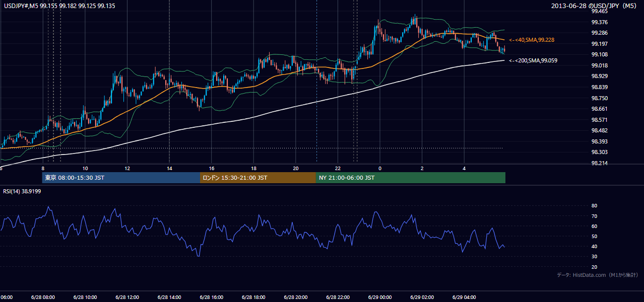Click RSI scale value 40
644x302 pixels.
(x=594, y=246)
